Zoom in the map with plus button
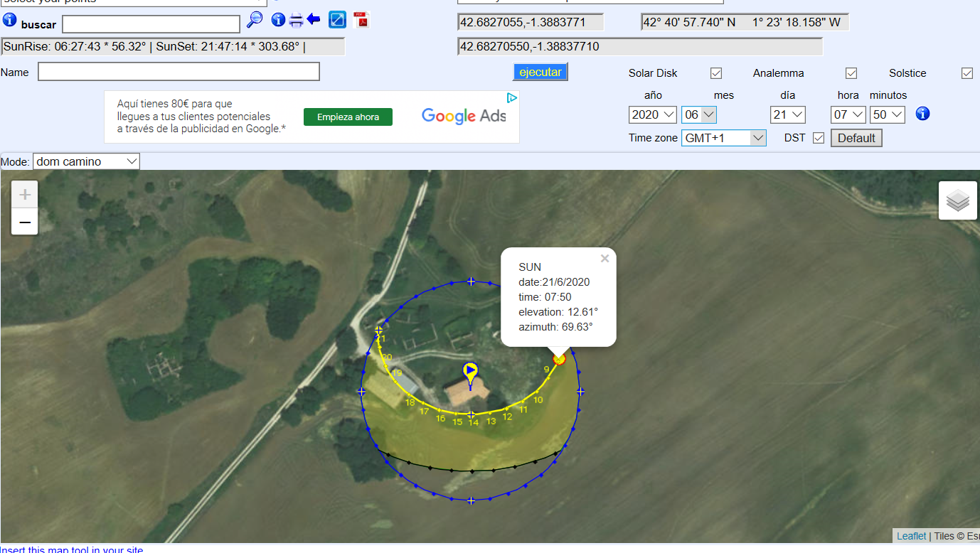The image size is (980, 553). pos(25,194)
